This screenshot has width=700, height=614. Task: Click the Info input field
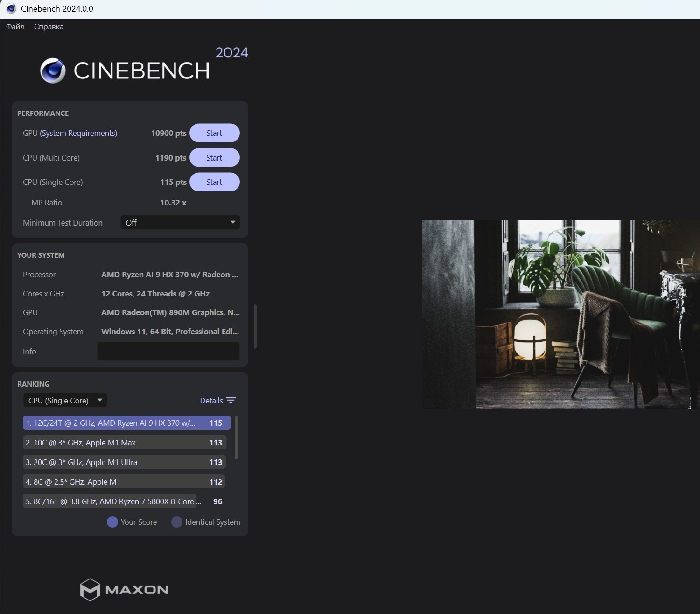[x=168, y=351]
